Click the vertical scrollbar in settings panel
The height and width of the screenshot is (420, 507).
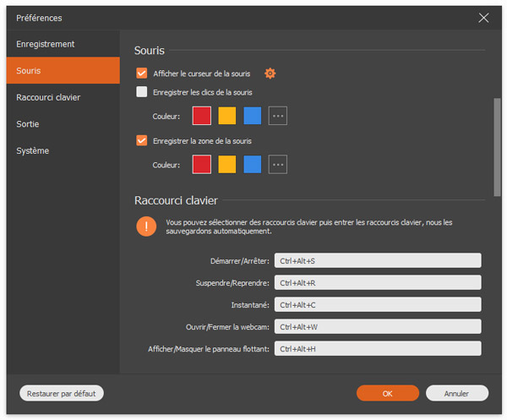tap(497, 148)
